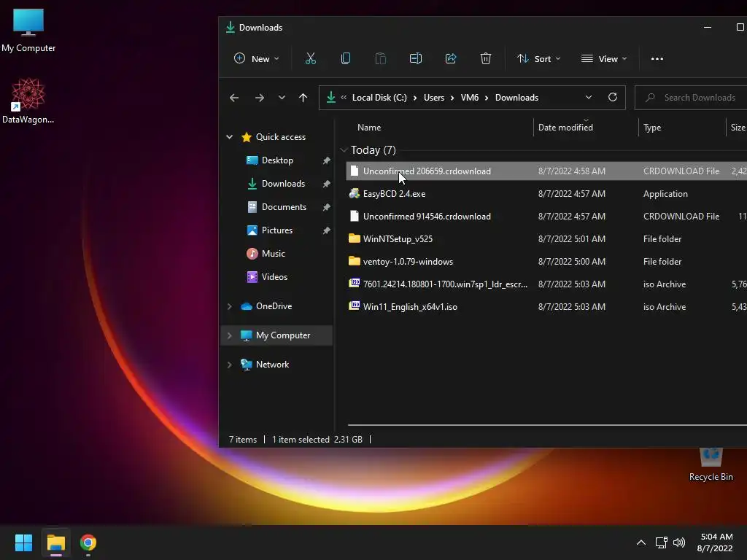This screenshot has height=560, width=747.
Task: Open the taskbar clock and date
Action: click(x=716, y=542)
